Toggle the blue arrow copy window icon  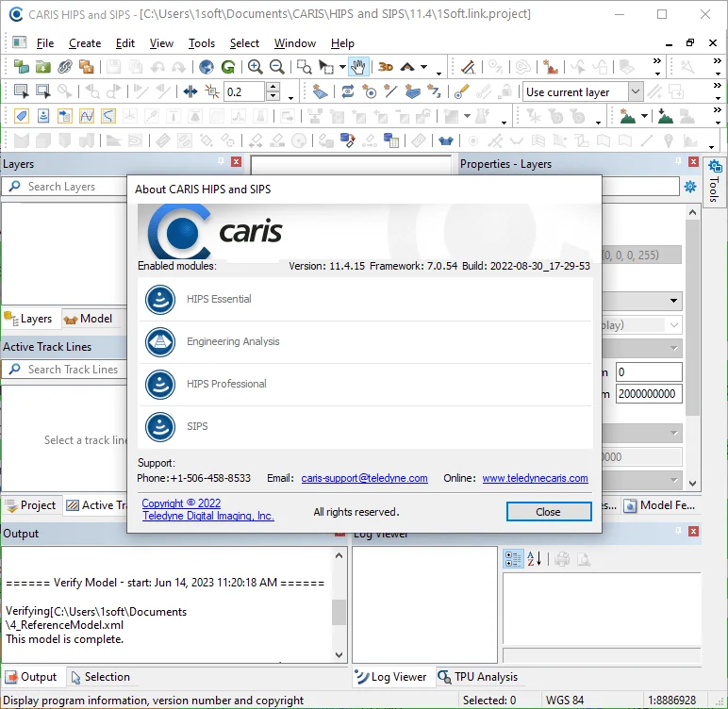pyautogui.click(x=65, y=116)
